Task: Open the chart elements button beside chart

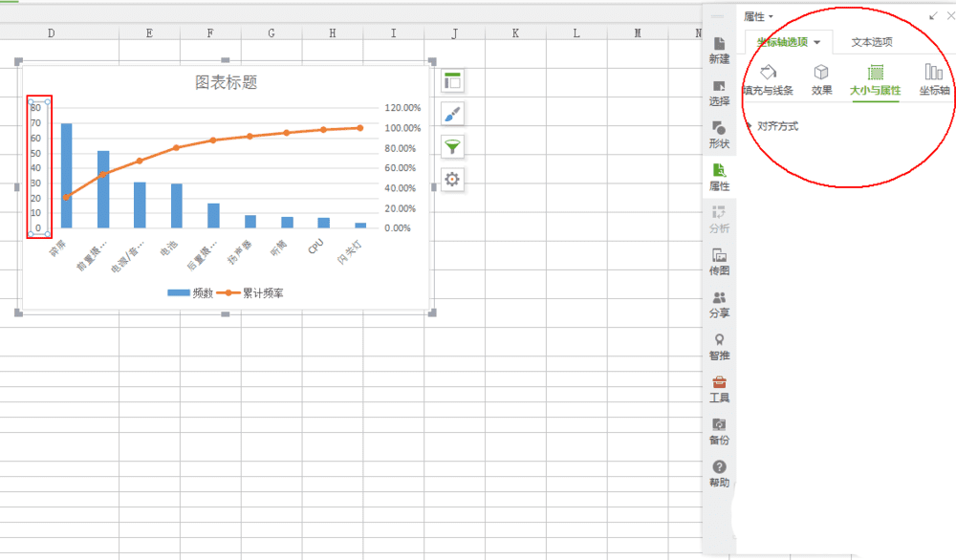Action: tap(452, 81)
